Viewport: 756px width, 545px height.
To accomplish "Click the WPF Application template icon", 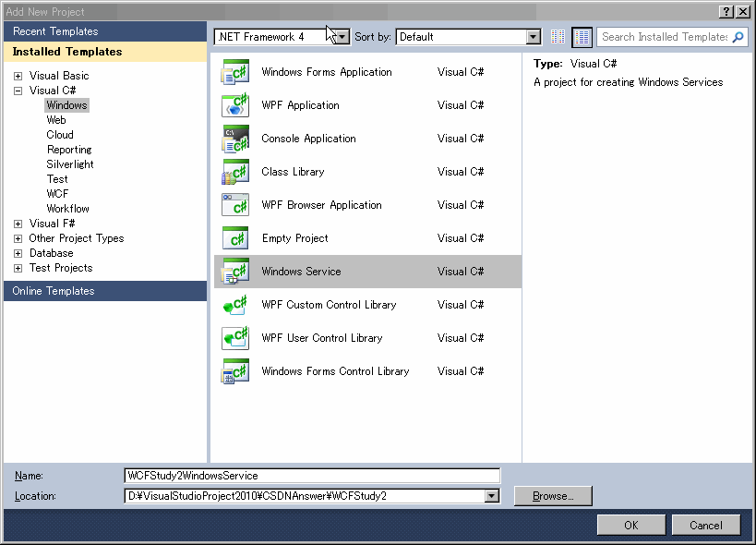I will pyautogui.click(x=234, y=105).
